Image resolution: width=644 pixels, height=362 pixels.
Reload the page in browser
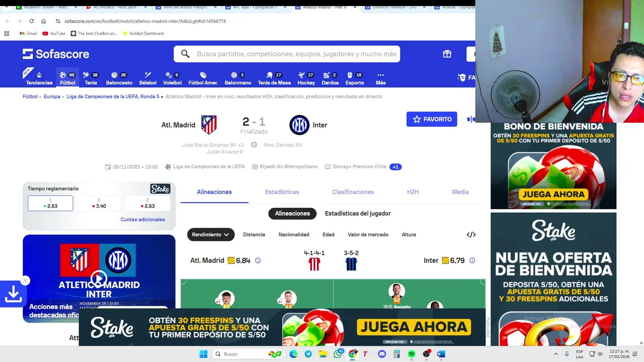click(31, 21)
